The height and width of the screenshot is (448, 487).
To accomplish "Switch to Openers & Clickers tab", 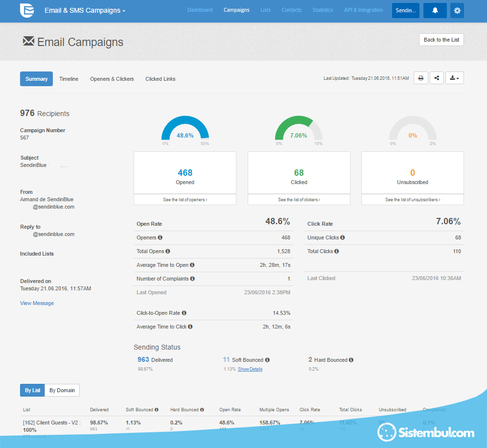I will click(x=112, y=79).
